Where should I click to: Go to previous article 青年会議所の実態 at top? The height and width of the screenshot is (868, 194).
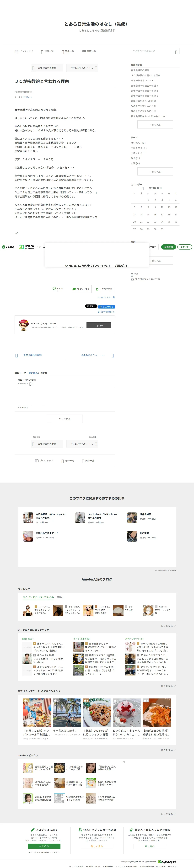click(x=47, y=68)
